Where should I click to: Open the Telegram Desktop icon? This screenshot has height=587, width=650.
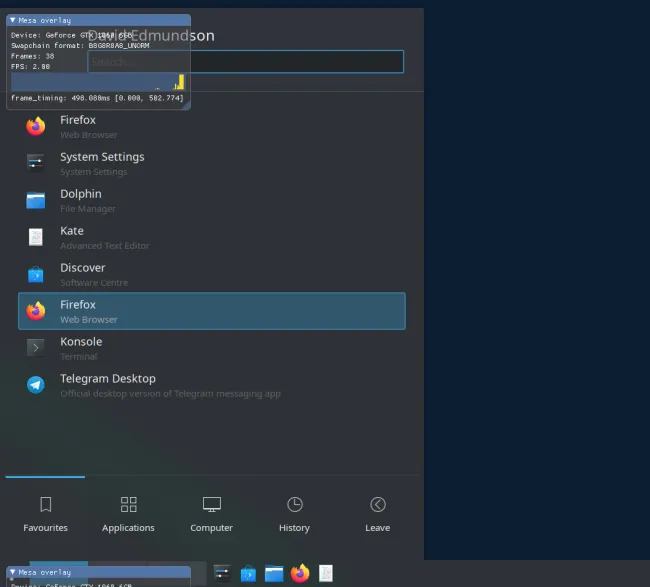(x=36, y=385)
